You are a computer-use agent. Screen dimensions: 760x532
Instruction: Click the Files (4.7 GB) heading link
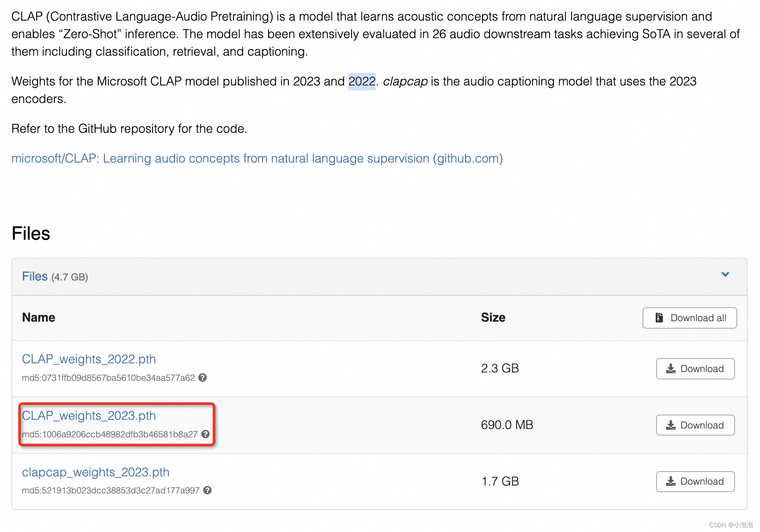(x=35, y=277)
